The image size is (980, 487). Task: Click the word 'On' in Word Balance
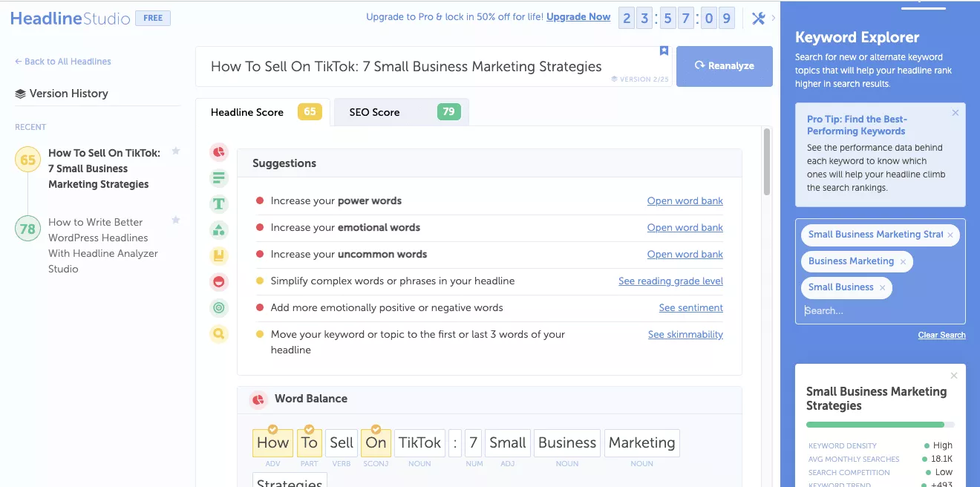point(376,442)
